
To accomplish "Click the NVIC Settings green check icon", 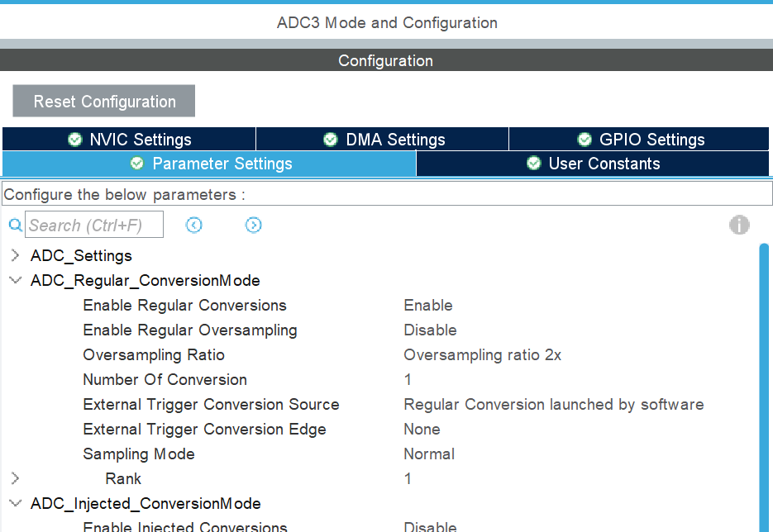I will pos(75,140).
